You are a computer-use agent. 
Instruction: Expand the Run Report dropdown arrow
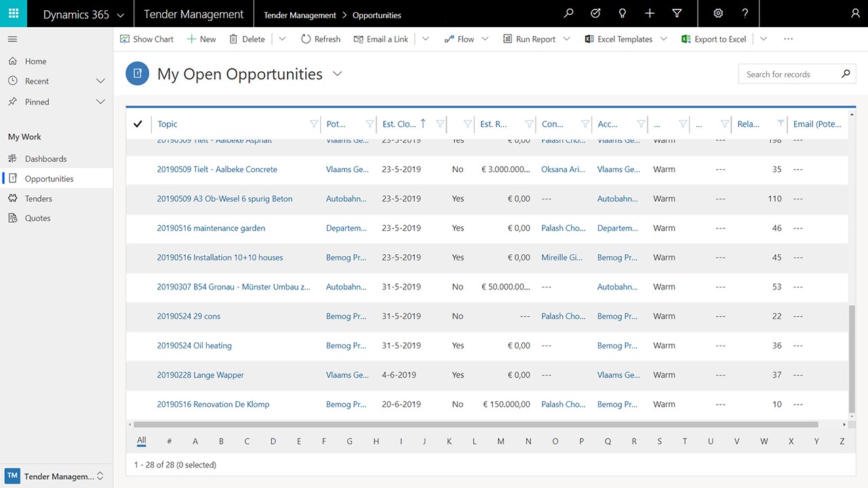[567, 39]
